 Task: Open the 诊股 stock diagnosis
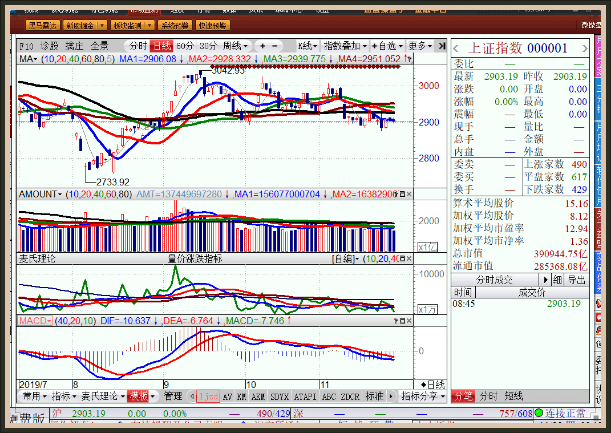[49, 46]
